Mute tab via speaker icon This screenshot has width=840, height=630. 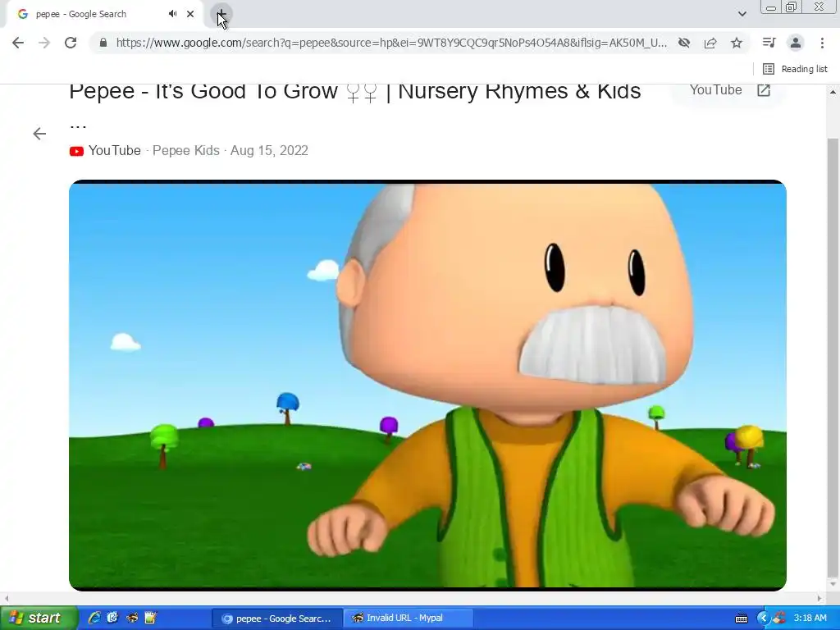(x=172, y=14)
